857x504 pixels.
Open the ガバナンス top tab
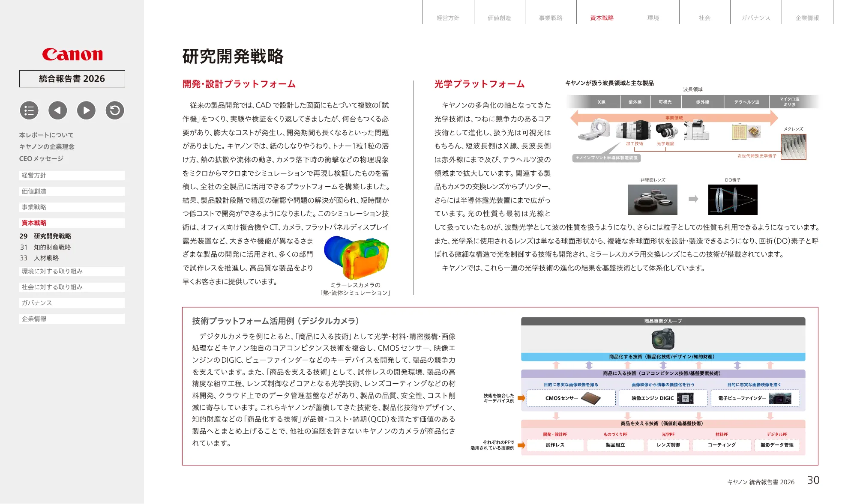point(756,18)
